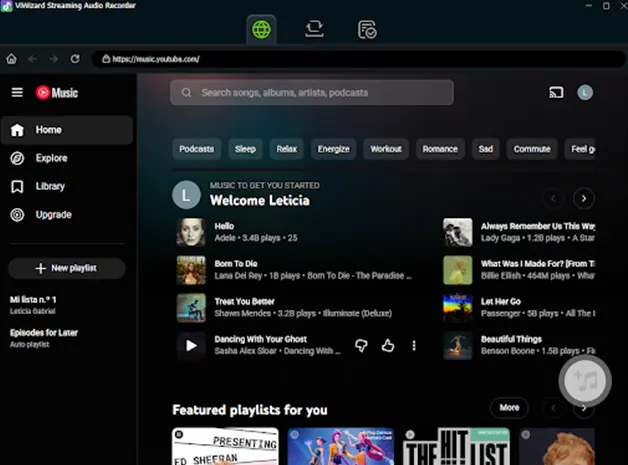Open the Treat You Better cover thumbnail
Viewport: 628px width, 465px height.
click(x=191, y=308)
